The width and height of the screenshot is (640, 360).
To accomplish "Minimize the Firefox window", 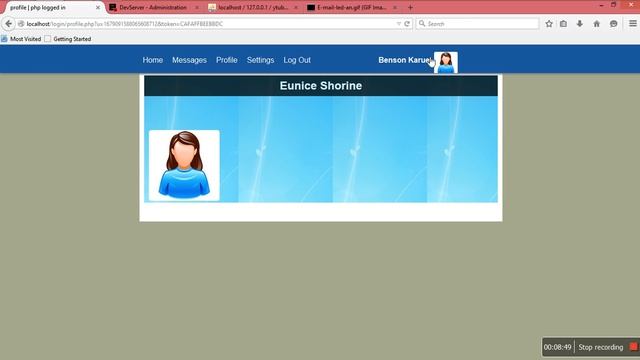I will pos(601,5).
